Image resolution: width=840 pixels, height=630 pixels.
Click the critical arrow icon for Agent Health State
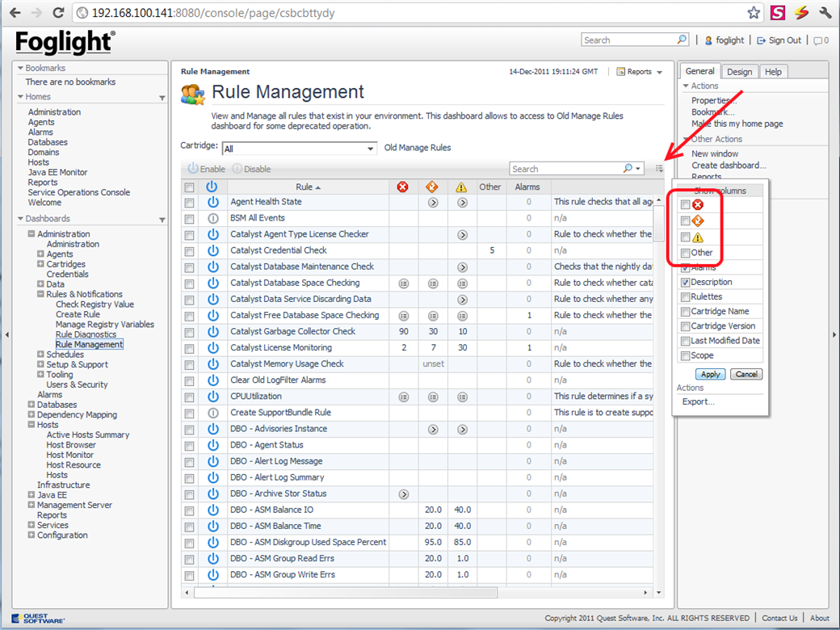click(x=433, y=203)
